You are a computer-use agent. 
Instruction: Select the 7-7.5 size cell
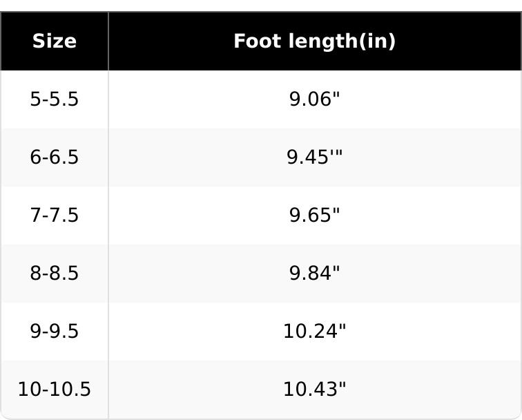[x=55, y=216]
